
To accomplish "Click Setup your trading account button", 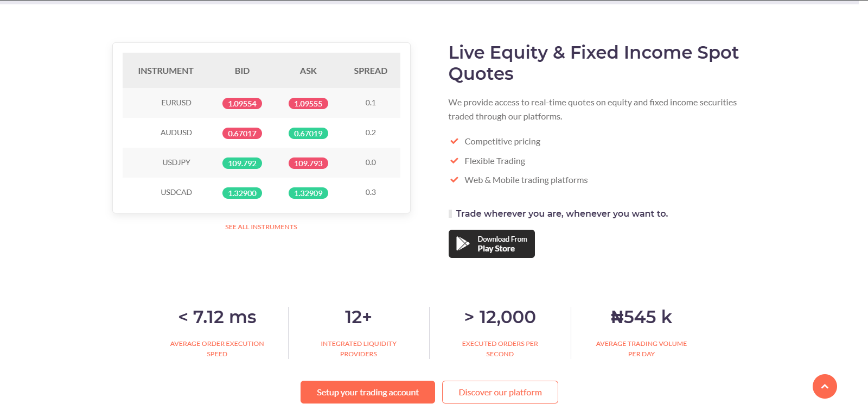I will pos(368,392).
